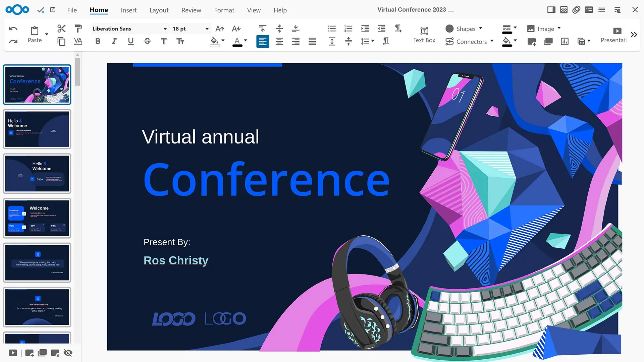Insert an unordered bullet list
This screenshot has height=362, width=644.
click(332, 28)
